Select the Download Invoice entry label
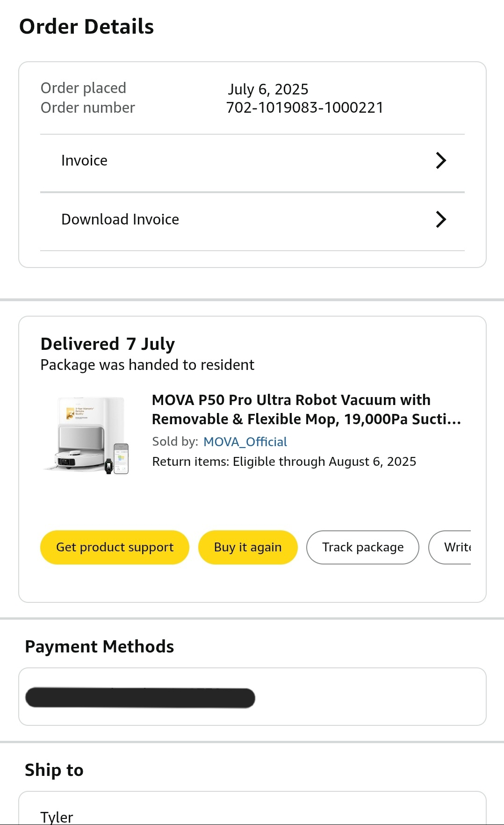Image resolution: width=504 pixels, height=825 pixels. [120, 219]
